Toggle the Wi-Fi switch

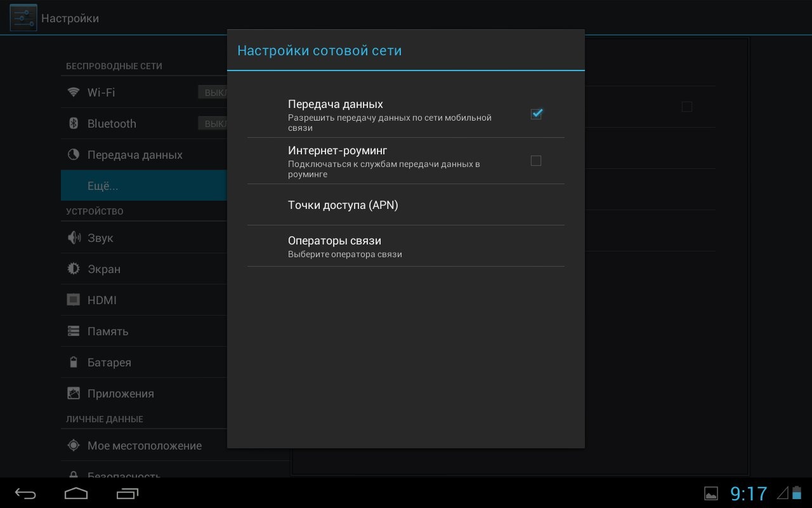[x=213, y=93]
